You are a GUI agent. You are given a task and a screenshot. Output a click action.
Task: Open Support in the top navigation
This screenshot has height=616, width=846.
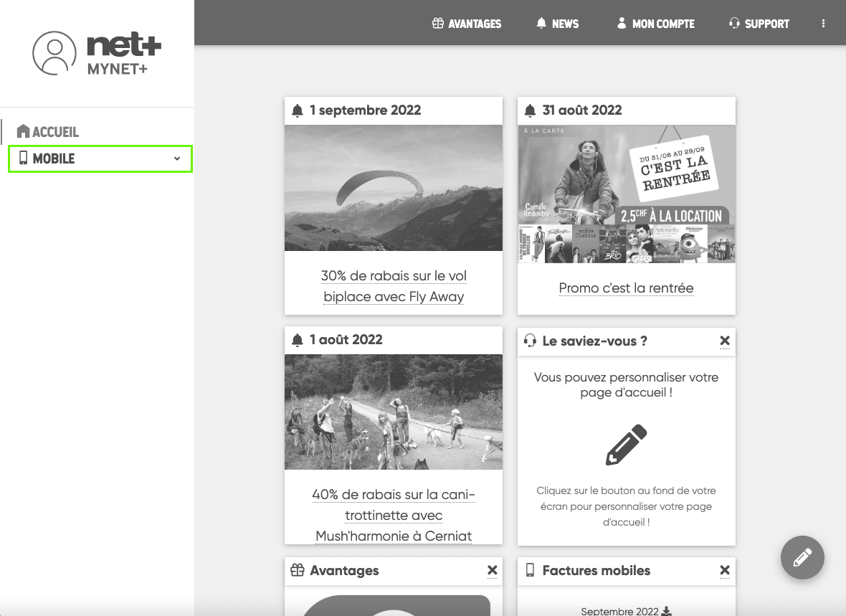[x=759, y=24]
